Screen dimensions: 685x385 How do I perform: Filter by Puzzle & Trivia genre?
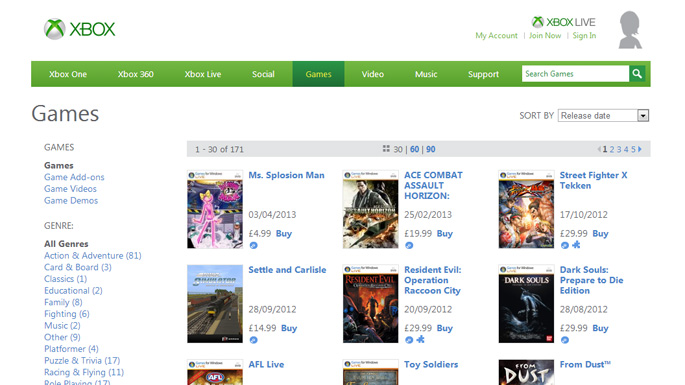[x=82, y=361]
